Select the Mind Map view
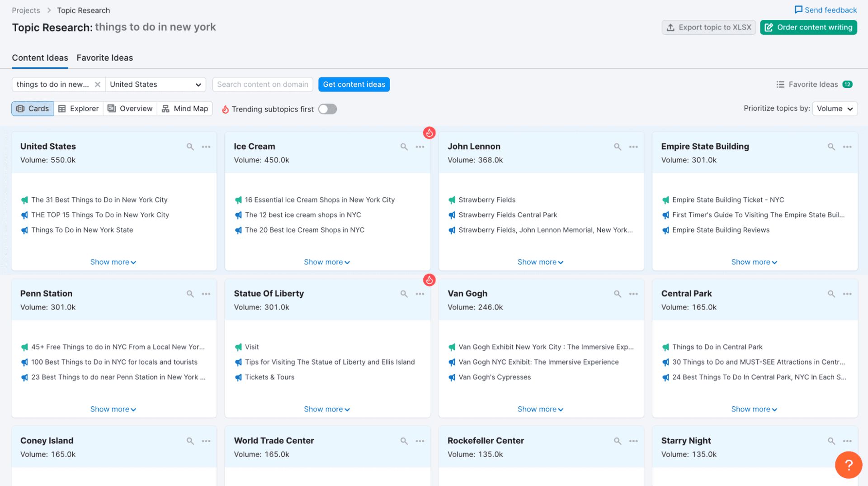The image size is (868, 486). click(185, 109)
